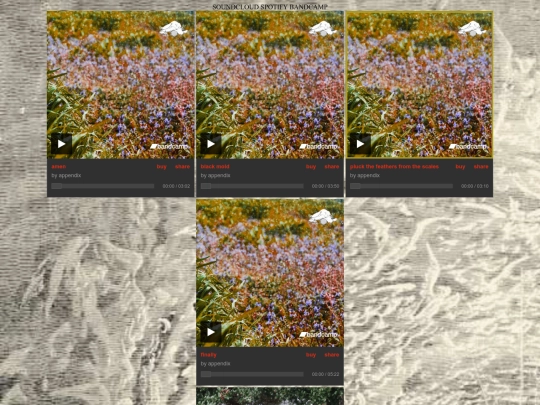540x405 pixels.
Task: Open the SPOTIFY link
Action: point(274,7)
